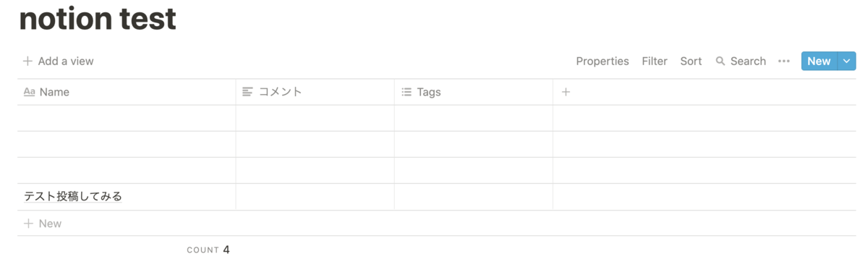This screenshot has width=868, height=267.
Task: Open the Tags column header menu
Action: pyautogui.click(x=474, y=92)
